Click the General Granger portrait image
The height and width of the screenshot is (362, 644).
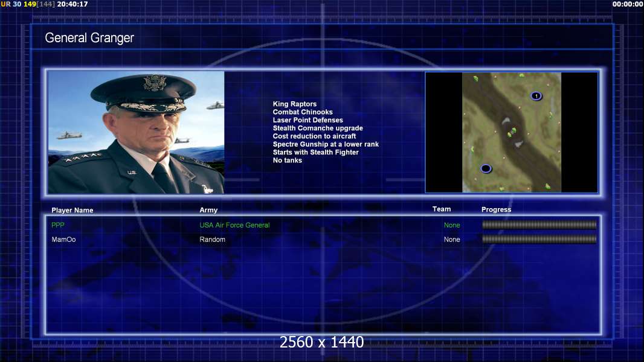(x=136, y=132)
